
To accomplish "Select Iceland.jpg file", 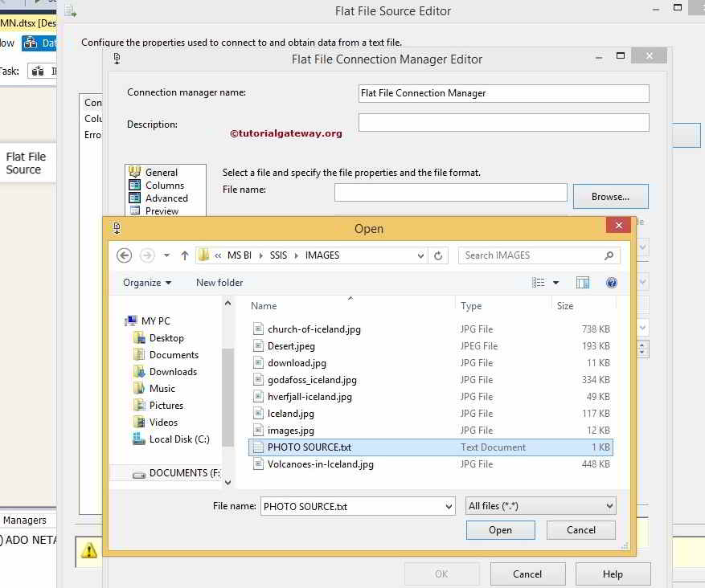I will click(431, 414).
